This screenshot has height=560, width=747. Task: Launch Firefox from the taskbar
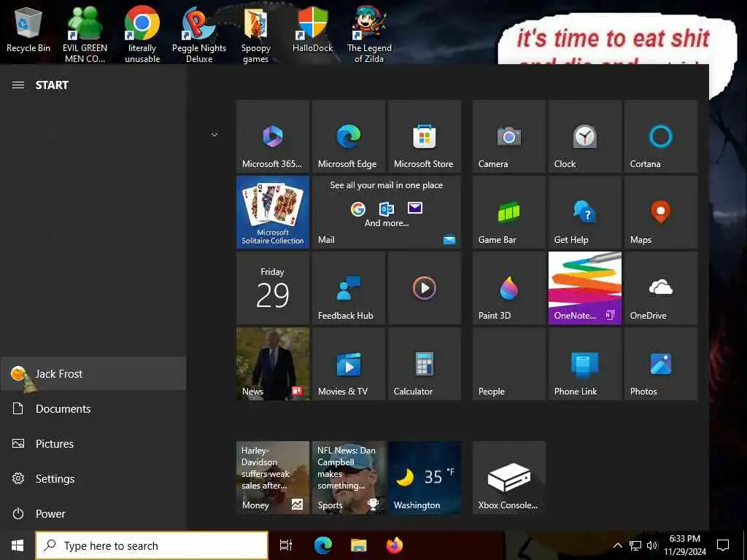(x=395, y=545)
